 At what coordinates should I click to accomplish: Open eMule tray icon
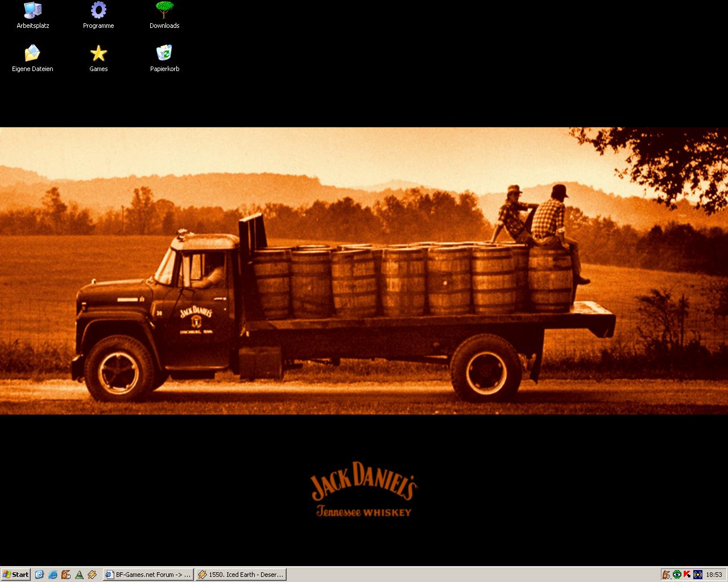point(667,575)
